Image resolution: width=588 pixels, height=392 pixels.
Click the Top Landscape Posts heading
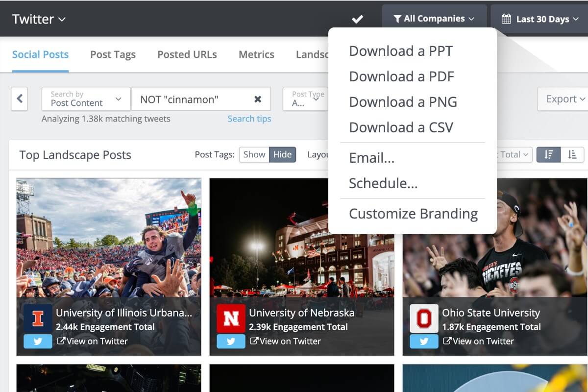(75, 155)
